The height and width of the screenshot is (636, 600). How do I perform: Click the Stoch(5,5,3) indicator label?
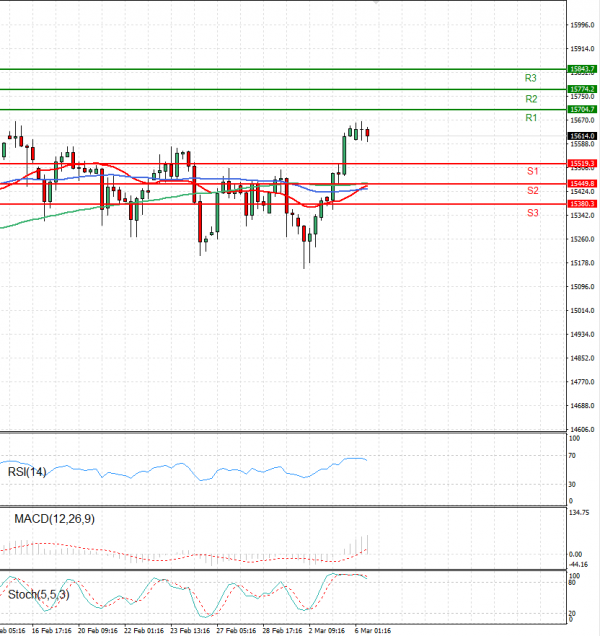pyautogui.click(x=39, y=595)
